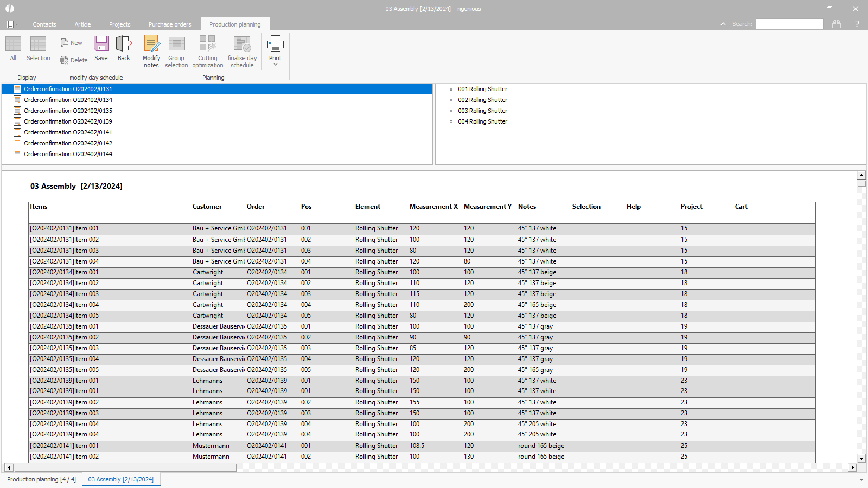Screen dimensions: 868x488
Task: Open the application menu dropdown top-left
Action: click(x=11, y=24)
